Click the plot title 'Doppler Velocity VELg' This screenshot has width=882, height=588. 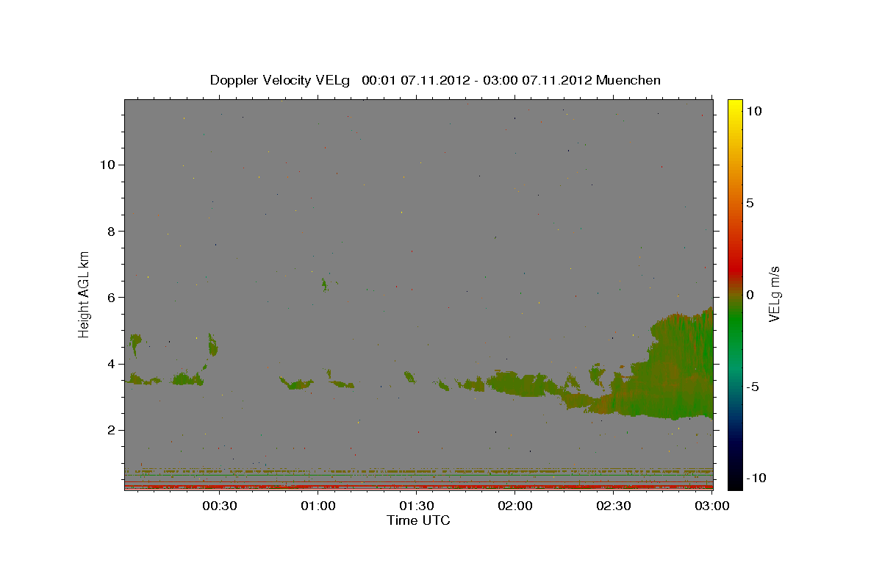click(x=281, y=80)
